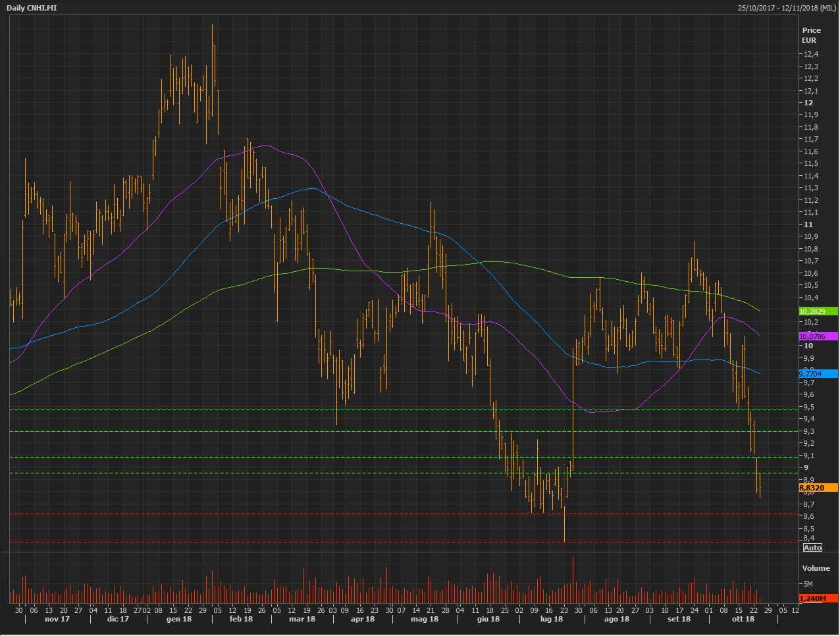Click the Daily CNHI.MI chart title
Viewport: 840px width, 636px height.
pyautogui.click(x=32, y=7)
